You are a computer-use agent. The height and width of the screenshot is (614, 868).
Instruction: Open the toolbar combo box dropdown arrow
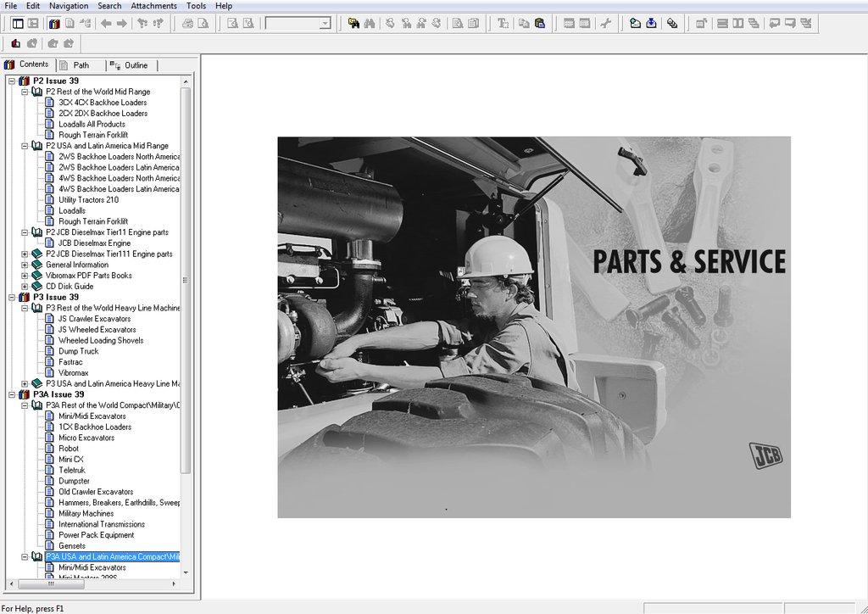pos(325,24)
